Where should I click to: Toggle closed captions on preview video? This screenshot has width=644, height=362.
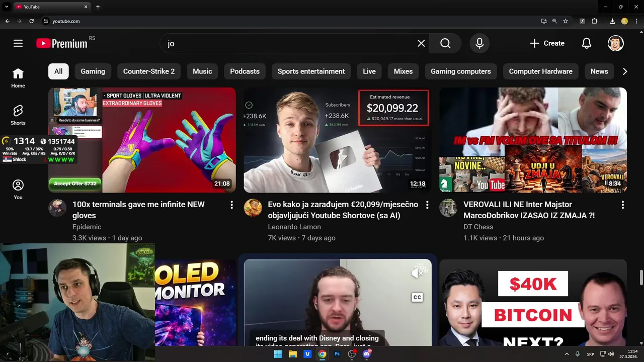click(x=417, y=297)
